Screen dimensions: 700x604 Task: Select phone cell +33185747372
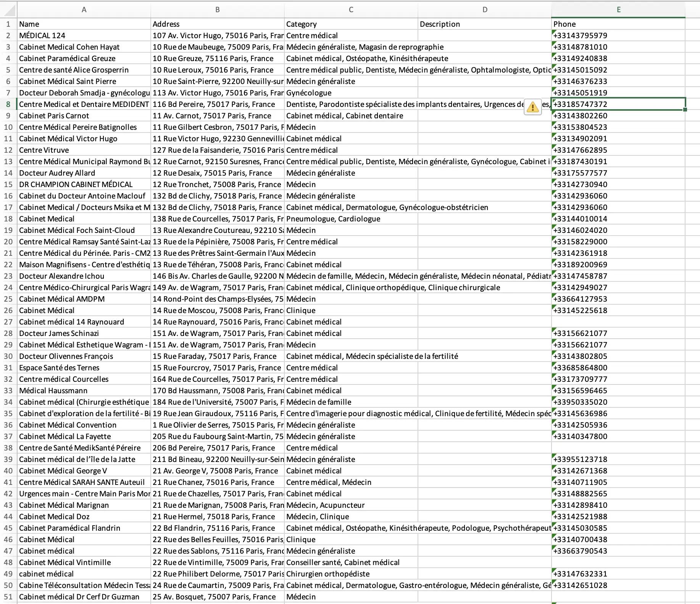[x=618, y=104]
